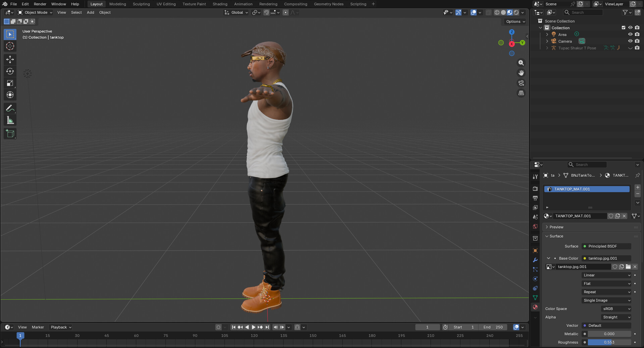Screen dimensions: 644x348
Task: Switch to the Sculpting workspace tab
Action: 141,4
